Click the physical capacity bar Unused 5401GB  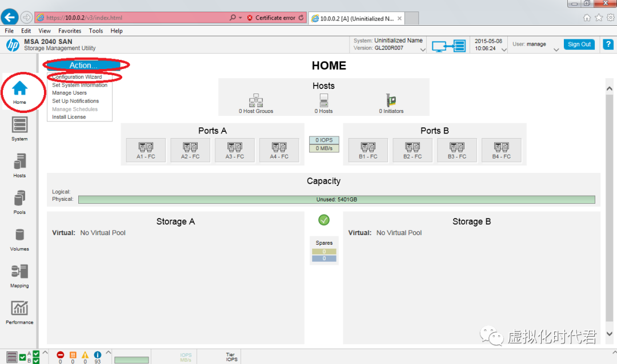336,200
